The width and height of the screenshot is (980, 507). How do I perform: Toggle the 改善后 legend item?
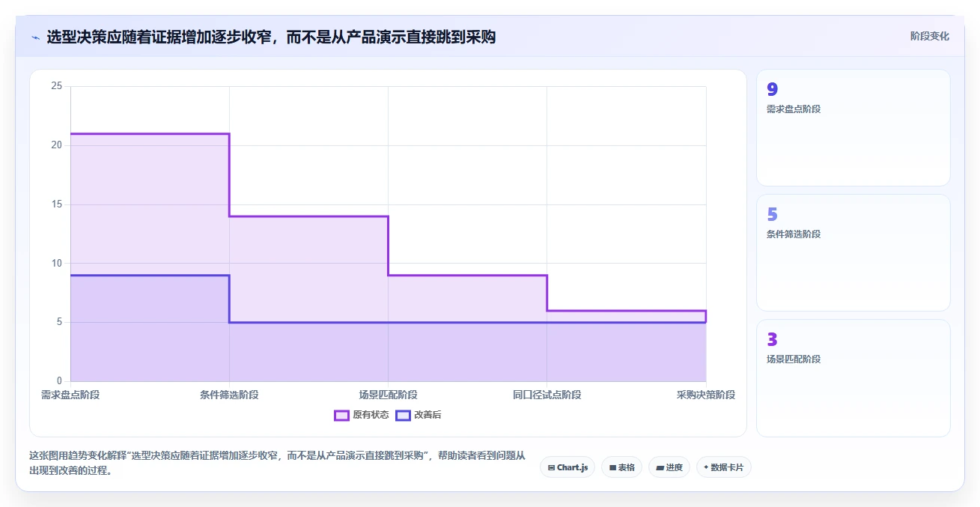click(x=418, y=415)
